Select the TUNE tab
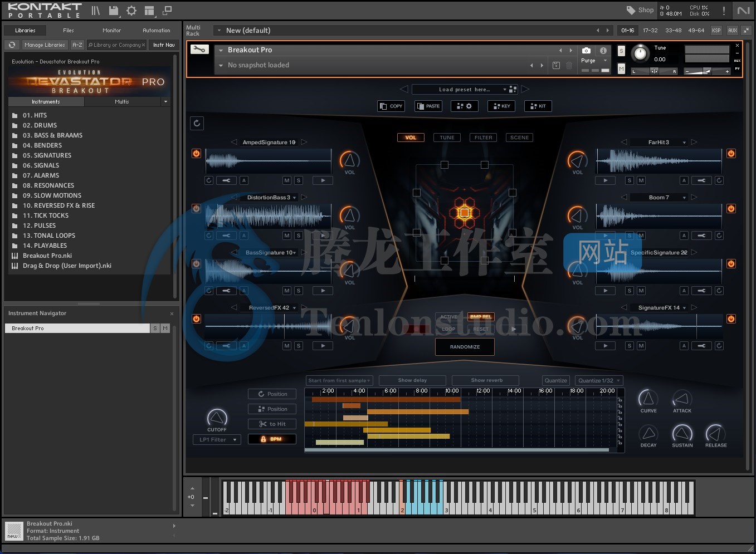This screenshot has width=756, height=554. point(447,138)
